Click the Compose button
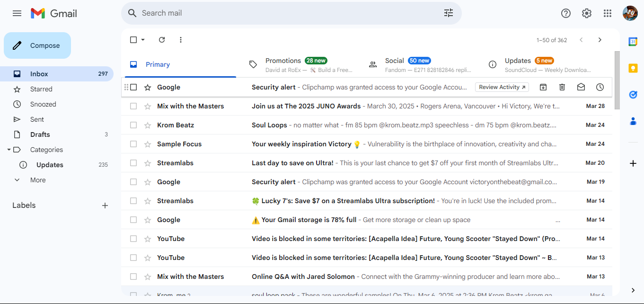The height and width of the screenshot is (304, 644). pyautogui.click(x=37, y=45)
